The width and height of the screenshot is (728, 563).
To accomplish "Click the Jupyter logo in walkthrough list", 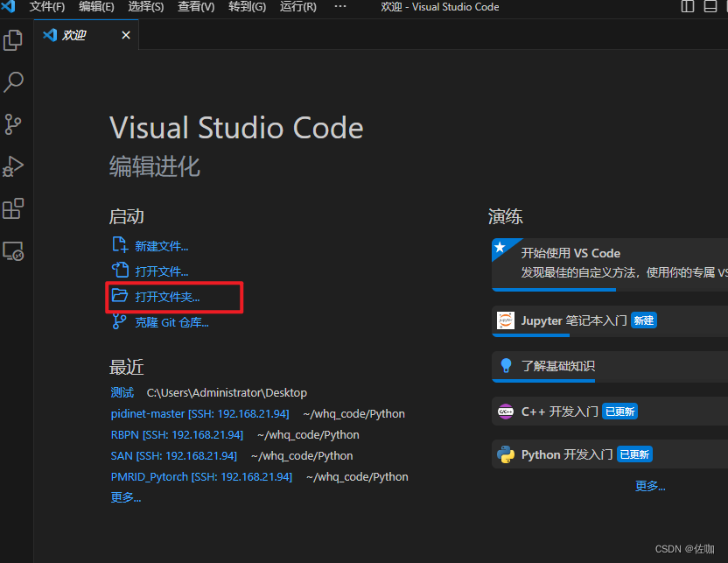I will pyautogui.click(x=506, y=320).
